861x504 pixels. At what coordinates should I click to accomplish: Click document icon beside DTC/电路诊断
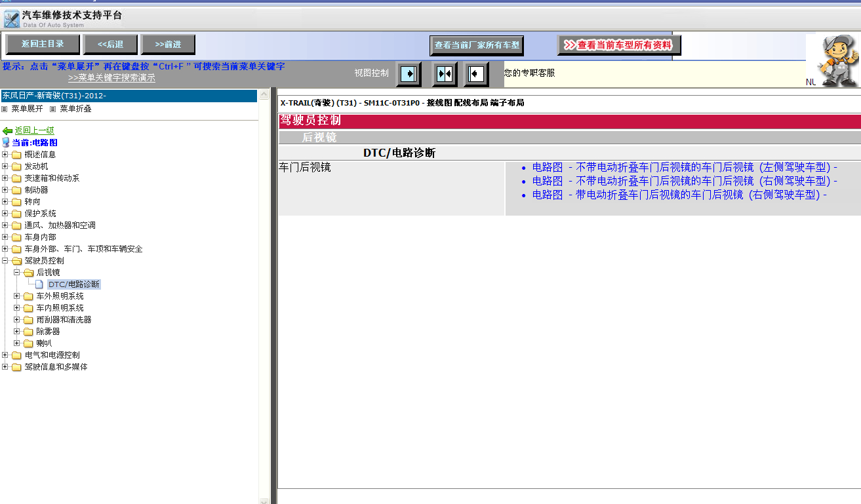click(x=39, y=284)
